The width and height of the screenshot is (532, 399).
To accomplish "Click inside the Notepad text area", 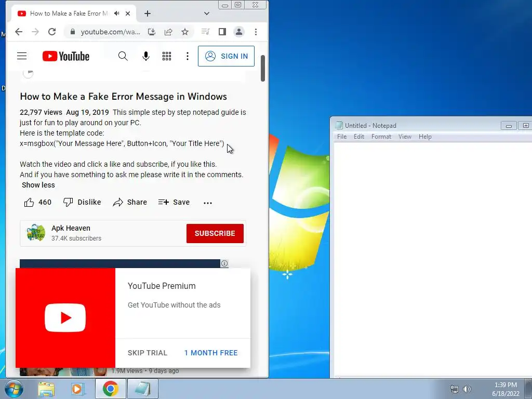I will pyautogui.click(x=433, y=260).
